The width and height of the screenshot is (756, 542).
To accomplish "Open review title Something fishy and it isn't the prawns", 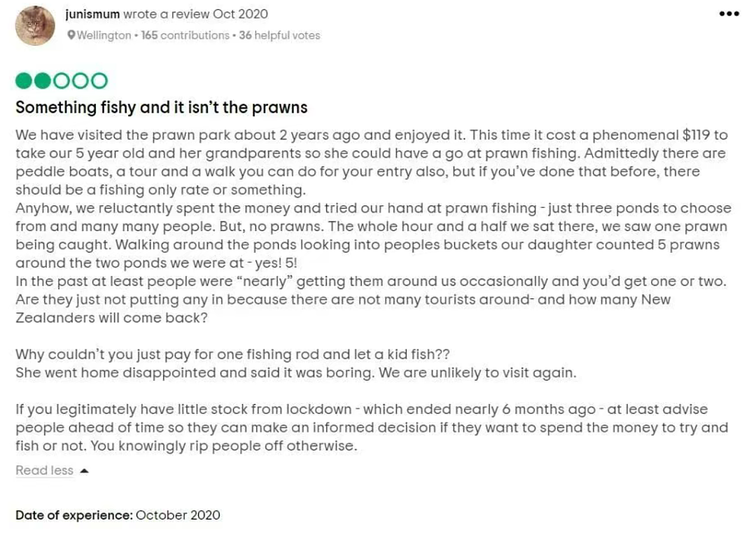I will 162,107.
